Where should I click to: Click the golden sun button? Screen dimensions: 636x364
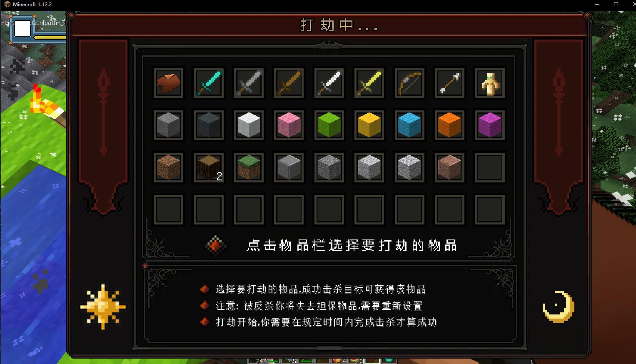pyautogui.click(x=103, y=307)
